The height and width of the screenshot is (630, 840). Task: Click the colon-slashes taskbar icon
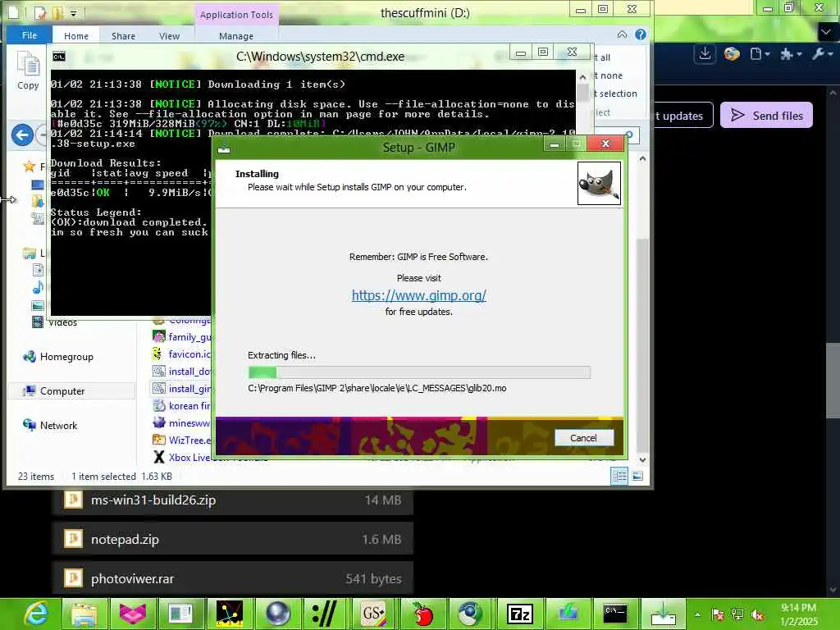(x=325, y=614)
